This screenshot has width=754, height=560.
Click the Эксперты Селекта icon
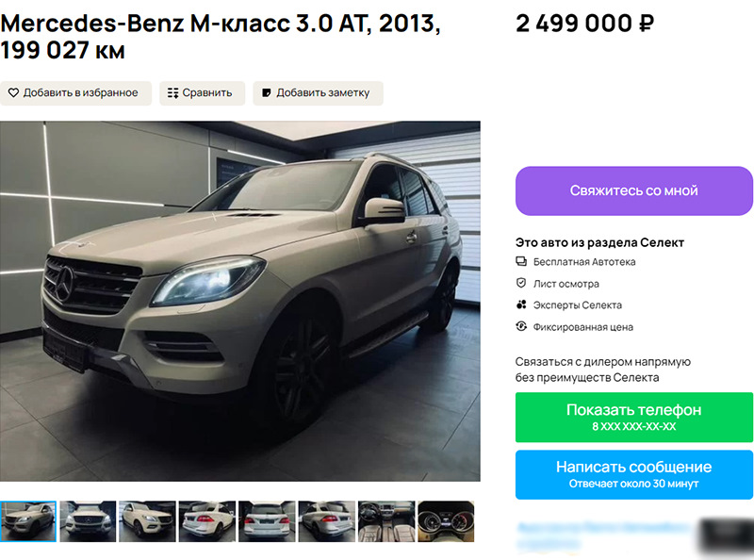pyautogui.click(x=521, y=305)
